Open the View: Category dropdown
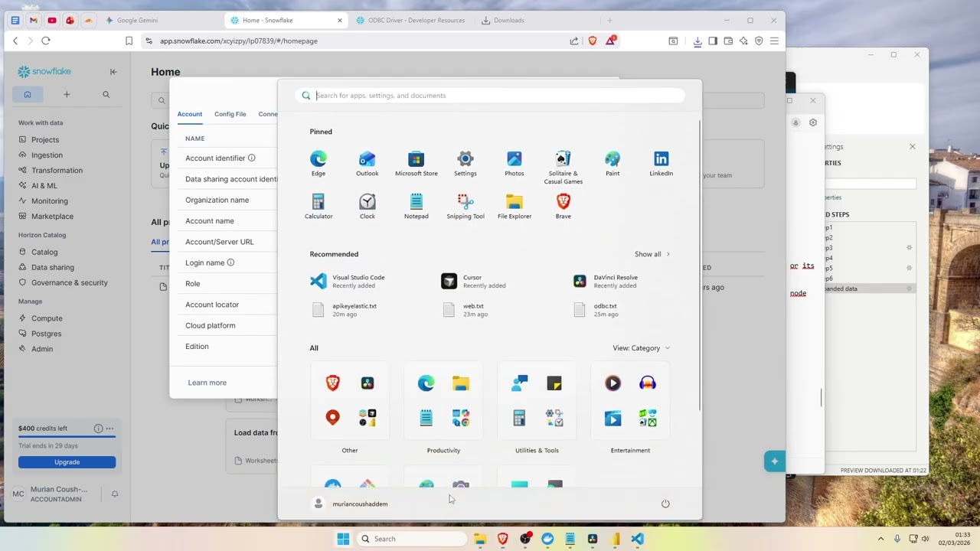980x551 pixels. 641,348
